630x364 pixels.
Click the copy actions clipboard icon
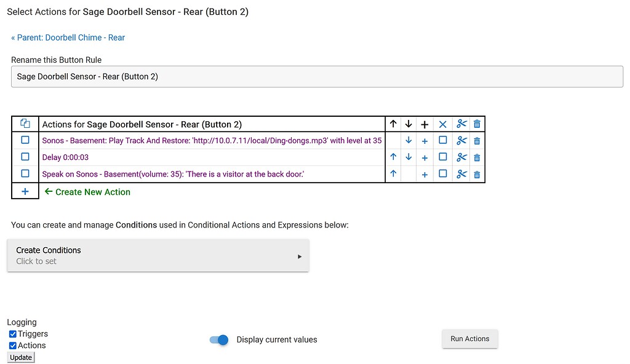point(25,124)
